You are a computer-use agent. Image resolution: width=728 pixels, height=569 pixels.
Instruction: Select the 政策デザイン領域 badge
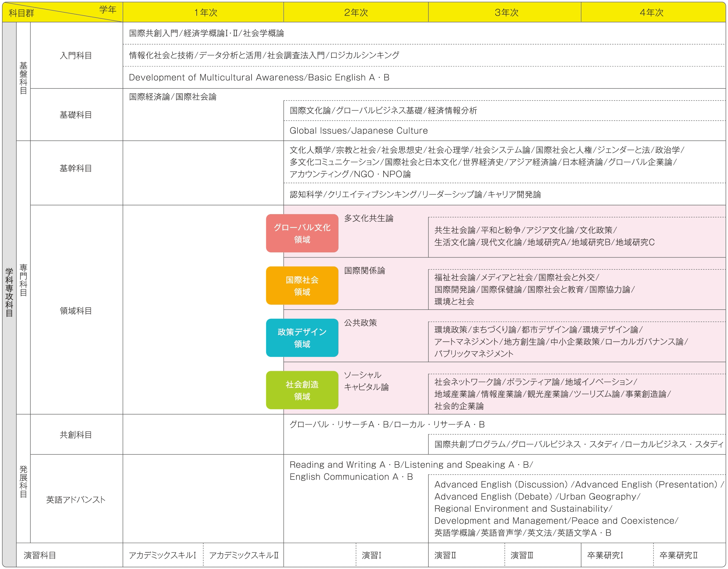pos(302,338)
